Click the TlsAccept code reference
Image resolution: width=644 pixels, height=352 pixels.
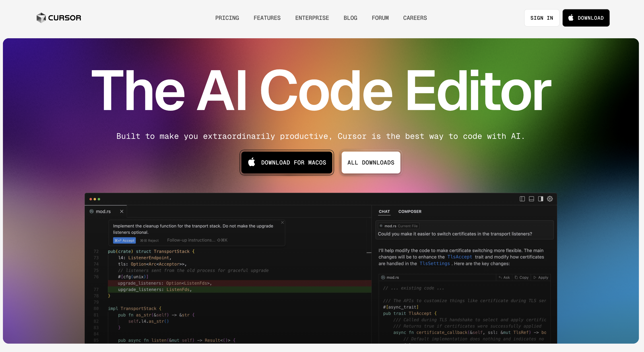[x=459, y=257]
